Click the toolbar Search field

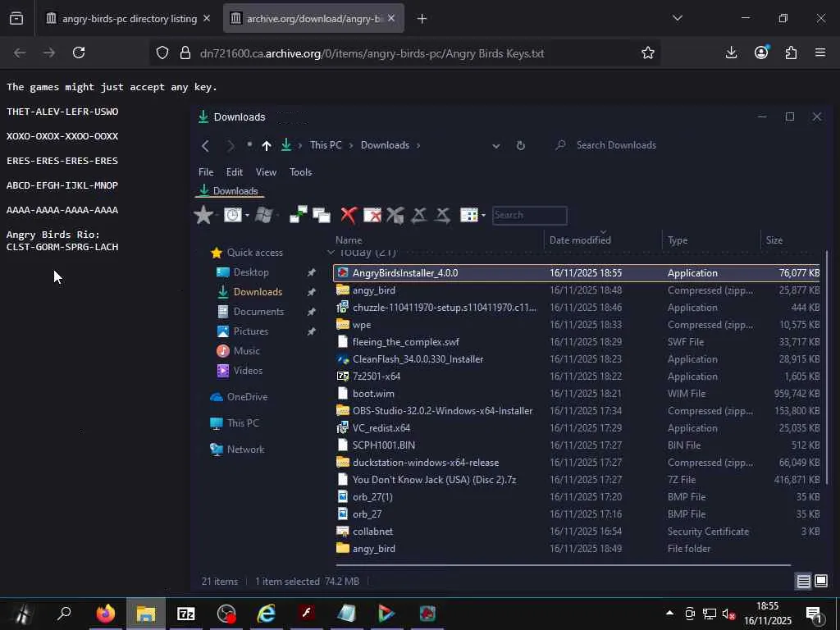(529, 216)
